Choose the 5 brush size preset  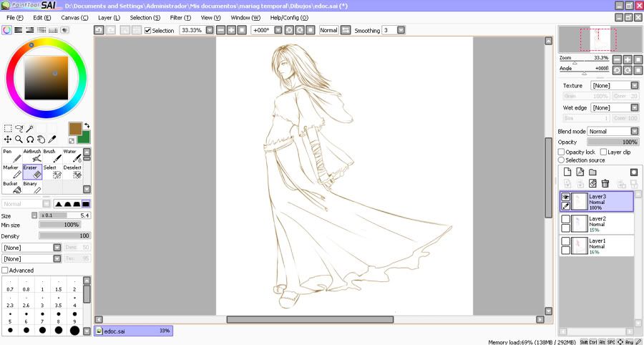(10, 318)
